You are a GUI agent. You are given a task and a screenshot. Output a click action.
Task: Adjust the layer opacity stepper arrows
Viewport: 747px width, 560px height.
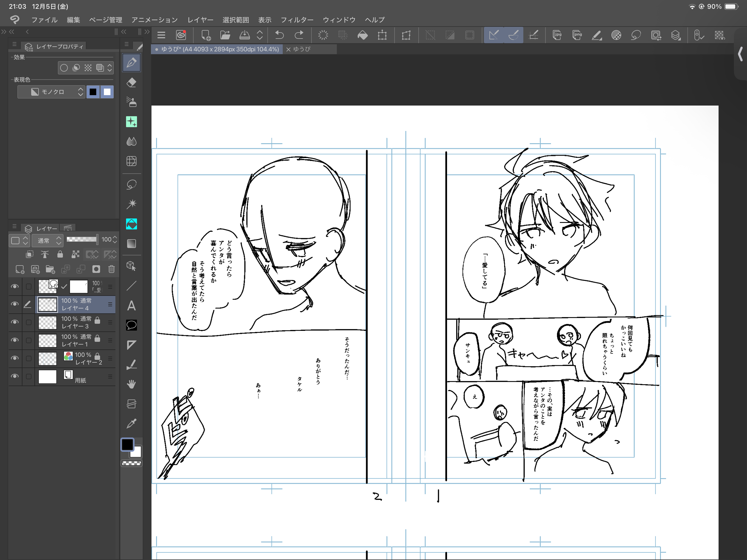(x=115, y=240)
